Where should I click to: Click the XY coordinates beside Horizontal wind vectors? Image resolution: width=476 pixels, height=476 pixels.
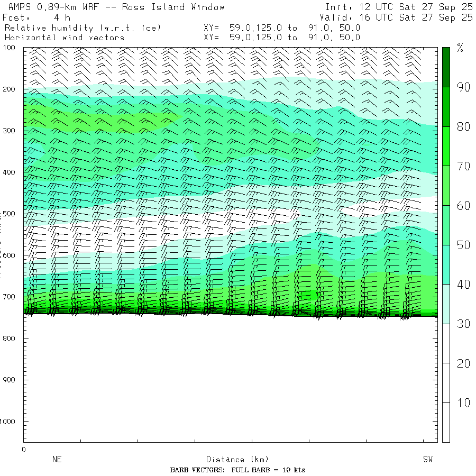(282, 38)
